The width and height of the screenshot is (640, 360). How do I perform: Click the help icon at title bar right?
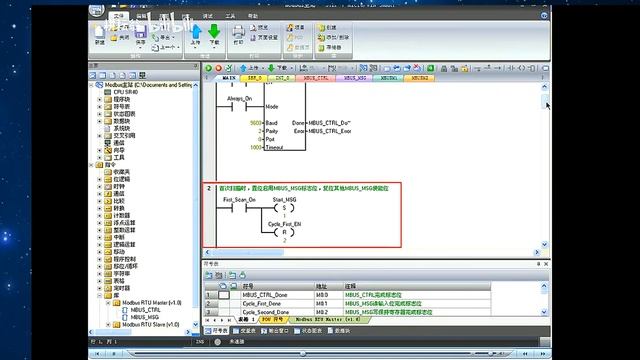(544, 16)
